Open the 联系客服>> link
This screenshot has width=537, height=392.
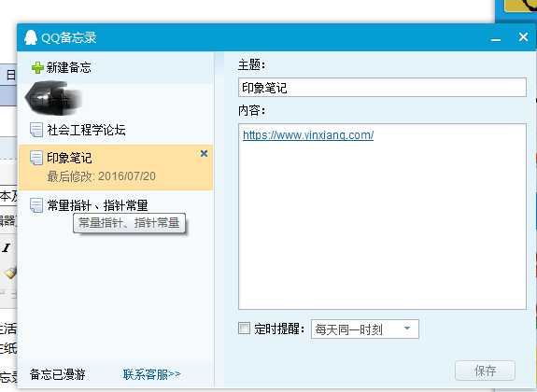pos(151,374)
